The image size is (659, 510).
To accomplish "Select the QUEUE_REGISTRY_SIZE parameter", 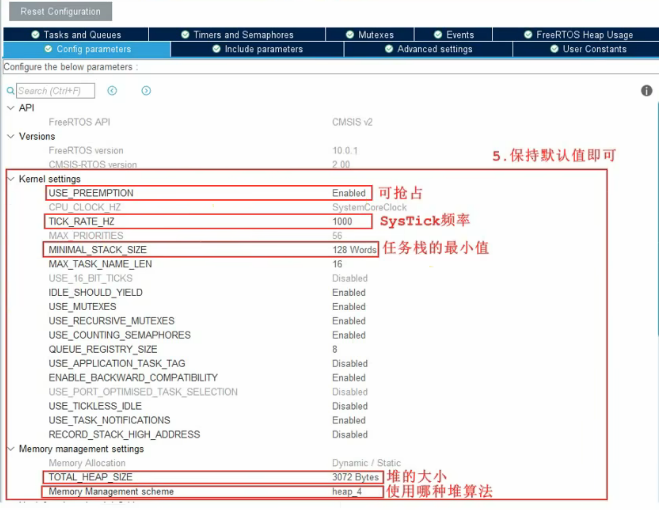I will [x=103, y=349].
